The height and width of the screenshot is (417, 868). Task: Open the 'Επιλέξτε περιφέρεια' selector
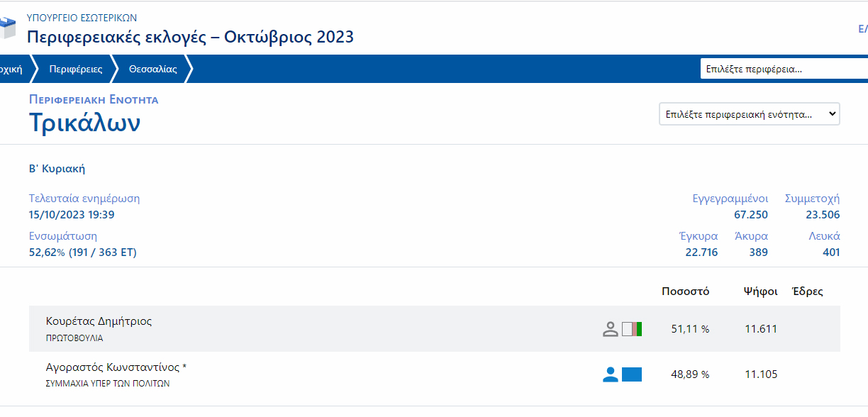click(784, 69)
